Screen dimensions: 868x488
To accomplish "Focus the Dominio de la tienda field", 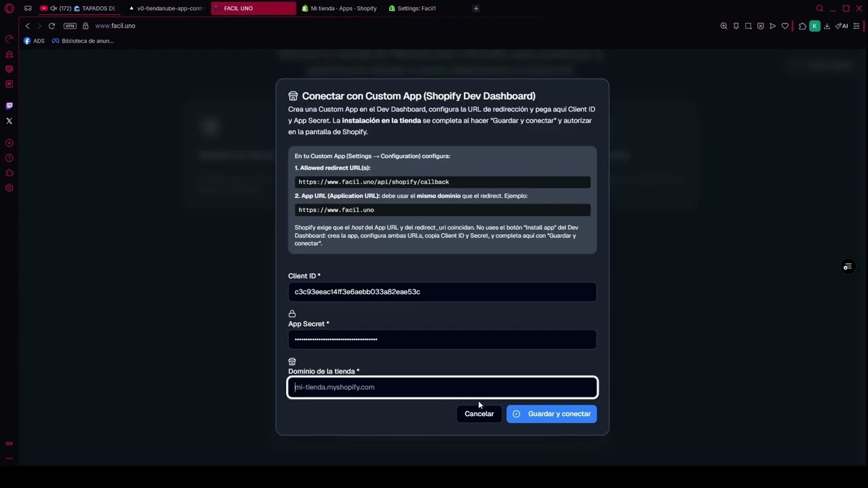I will click(x=442, y=387).
